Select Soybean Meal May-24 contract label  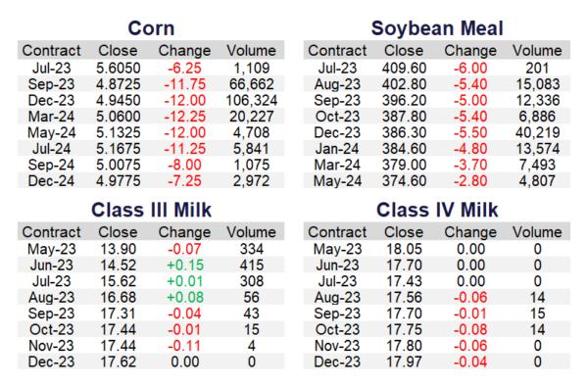[337, 181]
